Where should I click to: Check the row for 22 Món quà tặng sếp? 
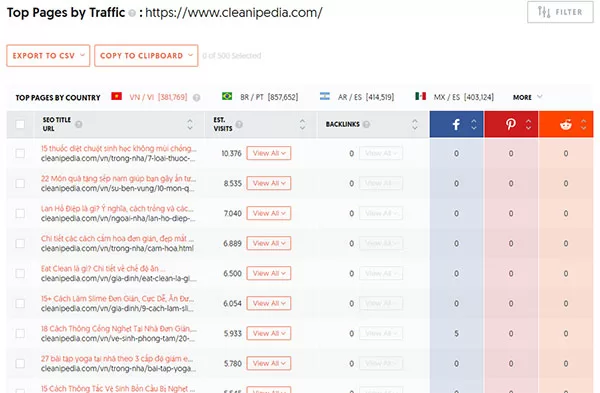(x=20, y=183)
